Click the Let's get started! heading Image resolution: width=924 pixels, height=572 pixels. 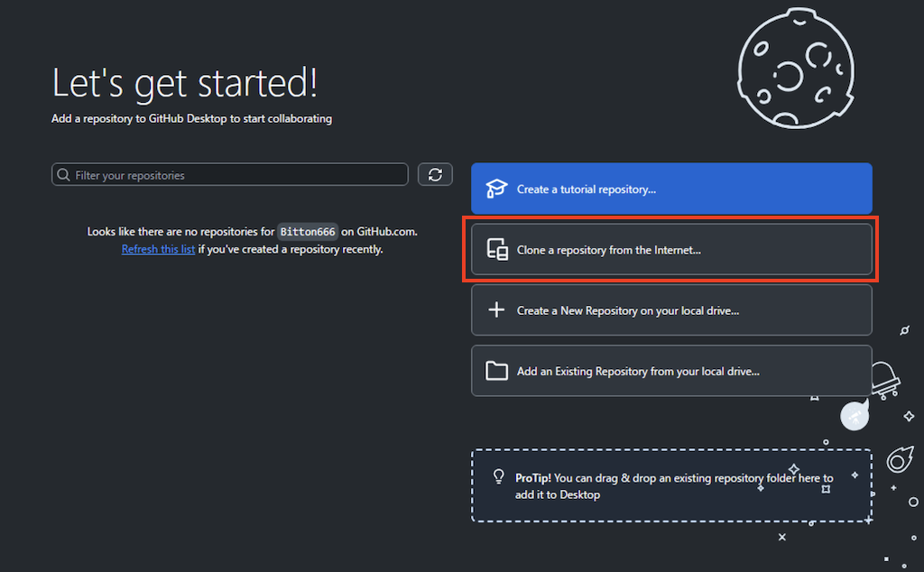click(x=184, y=82)
